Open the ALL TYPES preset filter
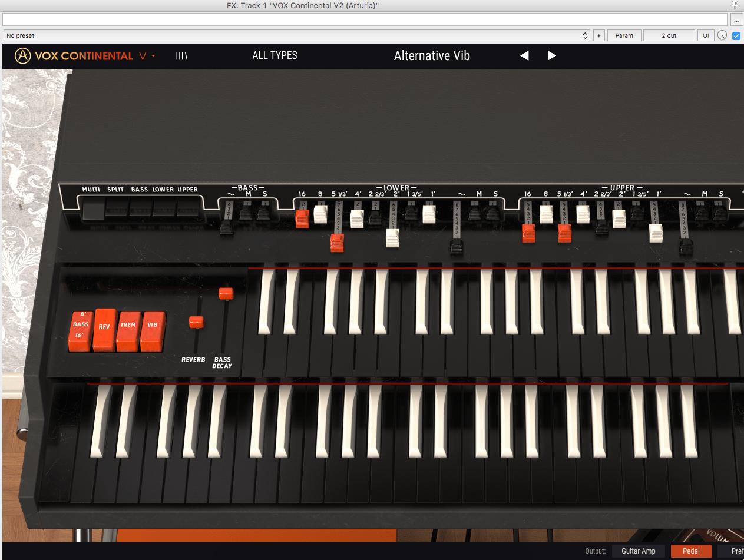Viewport: 744px width, 560px height. point(275,55)
